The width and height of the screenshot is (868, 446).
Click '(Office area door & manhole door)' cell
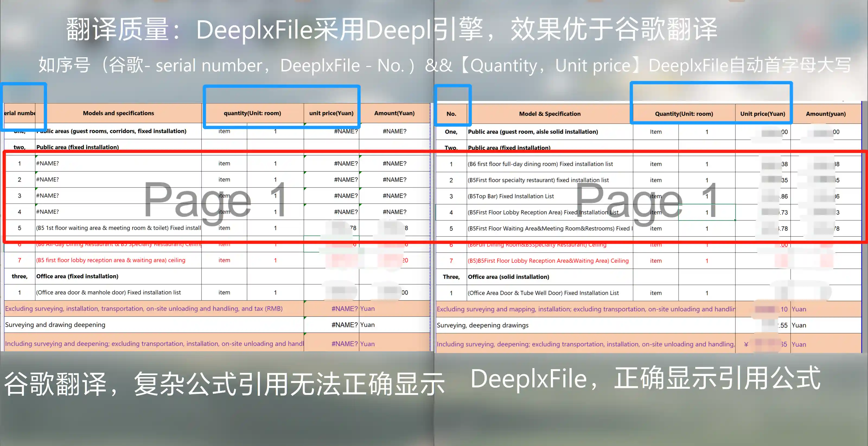108,293
